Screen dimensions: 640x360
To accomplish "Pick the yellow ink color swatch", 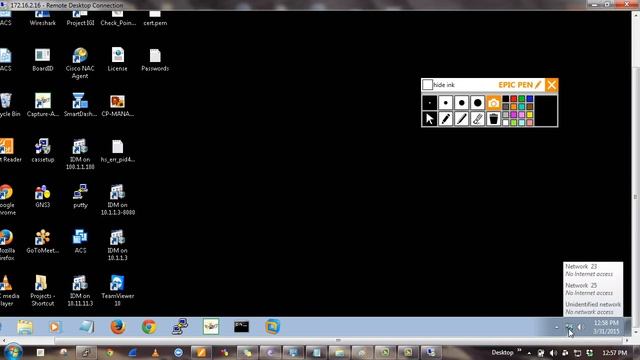I will 529,115.
